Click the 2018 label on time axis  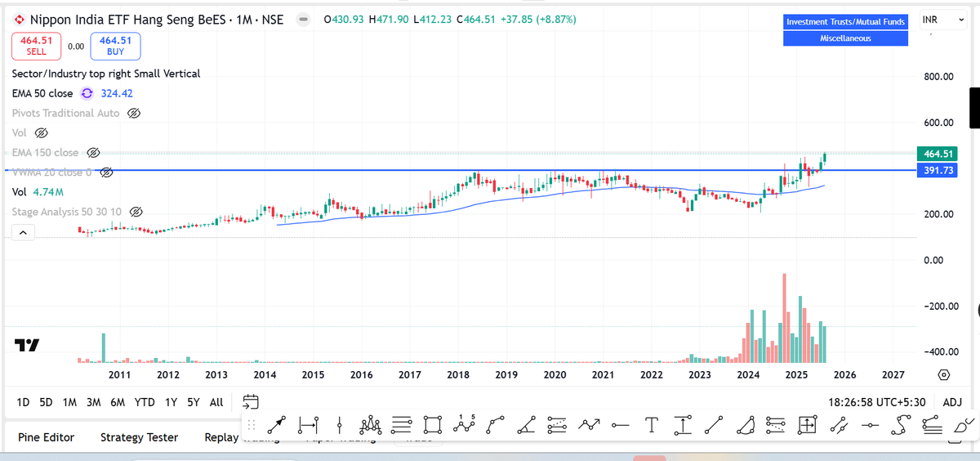458,374
